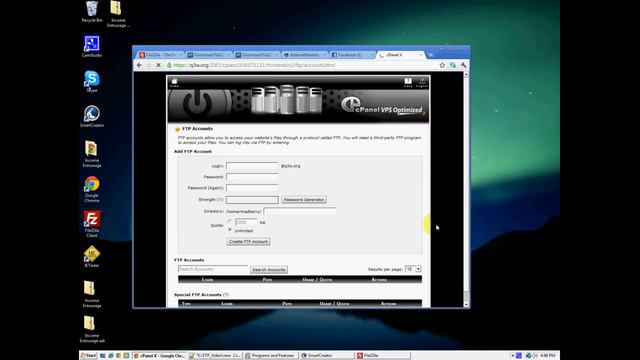Launch Google Chrome from the desktop icon
The width and height of the screenshot is (640, 360).
point(92,189)
